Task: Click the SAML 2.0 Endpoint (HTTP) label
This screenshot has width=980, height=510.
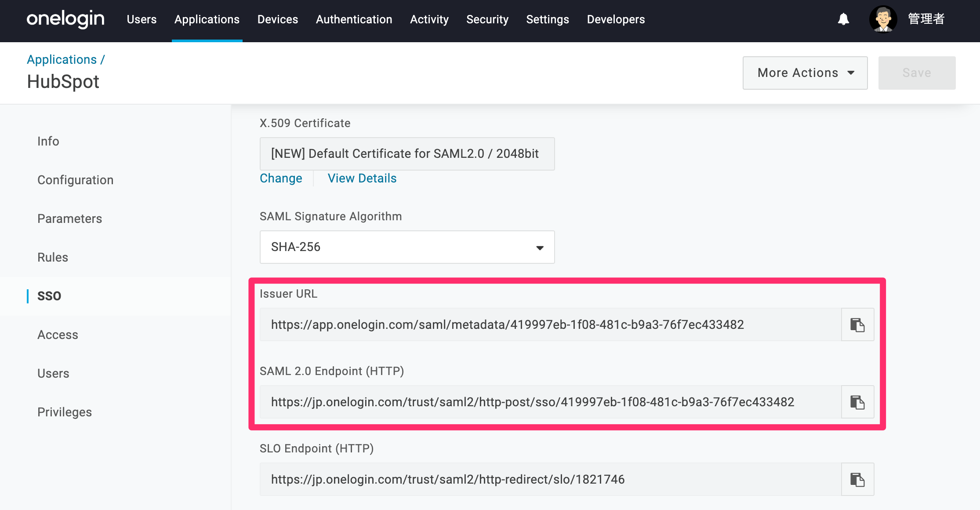Action: (x=332, y=371)
